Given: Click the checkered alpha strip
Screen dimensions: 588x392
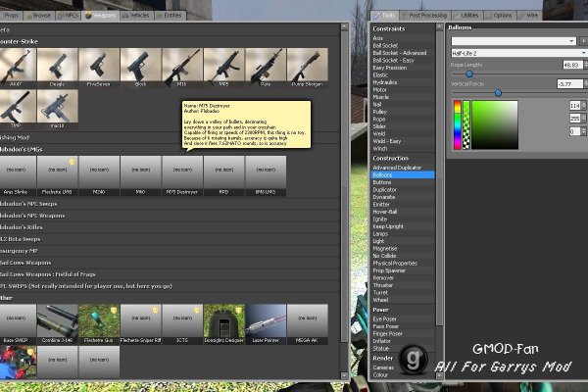Looking at the screenshot, I should 466,124.
